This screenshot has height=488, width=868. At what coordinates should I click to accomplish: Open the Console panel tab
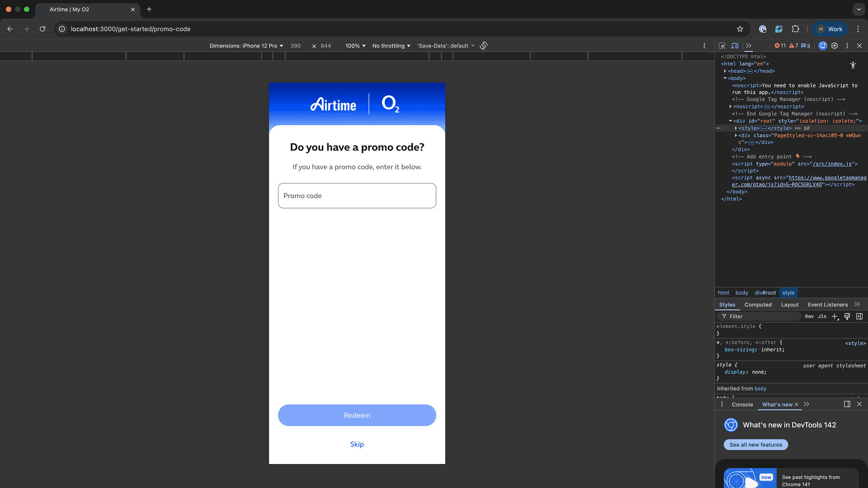(742, 404)
